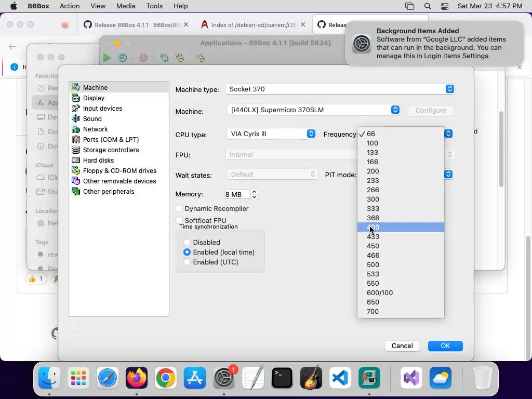Open Input devices settings
The height and width of the screenshot is (399, 532).
click(x=119, y=108)
